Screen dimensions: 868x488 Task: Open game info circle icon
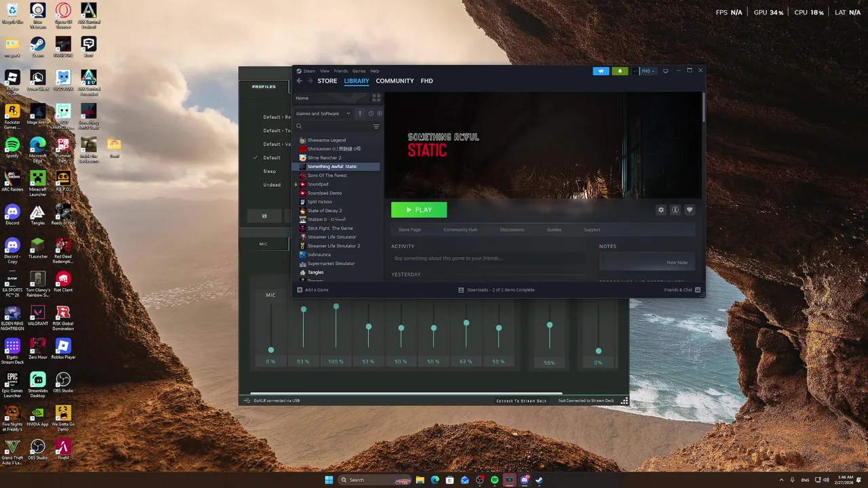point(675,210)
